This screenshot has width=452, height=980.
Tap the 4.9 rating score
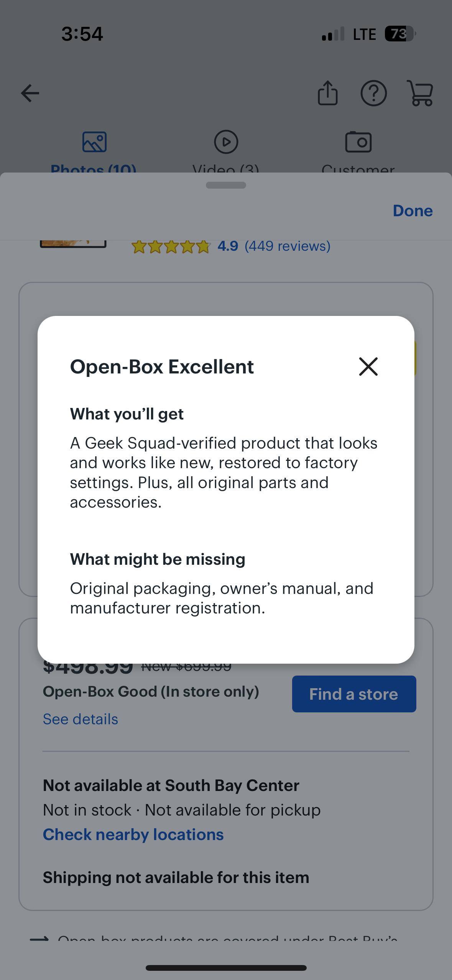point(228,246)
